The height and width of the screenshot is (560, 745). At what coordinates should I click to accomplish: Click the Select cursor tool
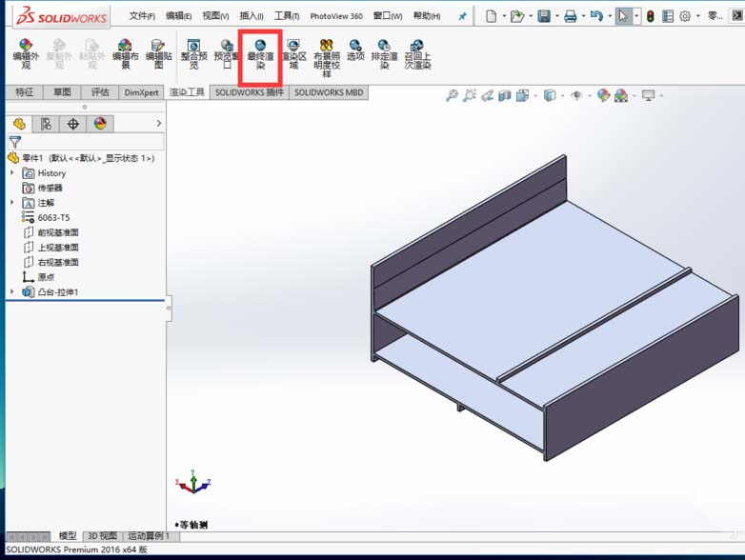pos(623,16)
